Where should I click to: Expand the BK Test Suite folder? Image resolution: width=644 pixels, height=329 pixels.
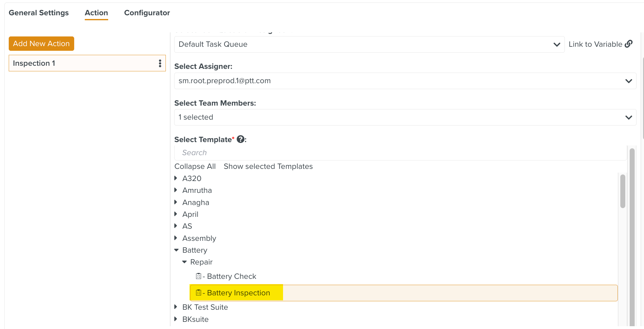(176, 307)
